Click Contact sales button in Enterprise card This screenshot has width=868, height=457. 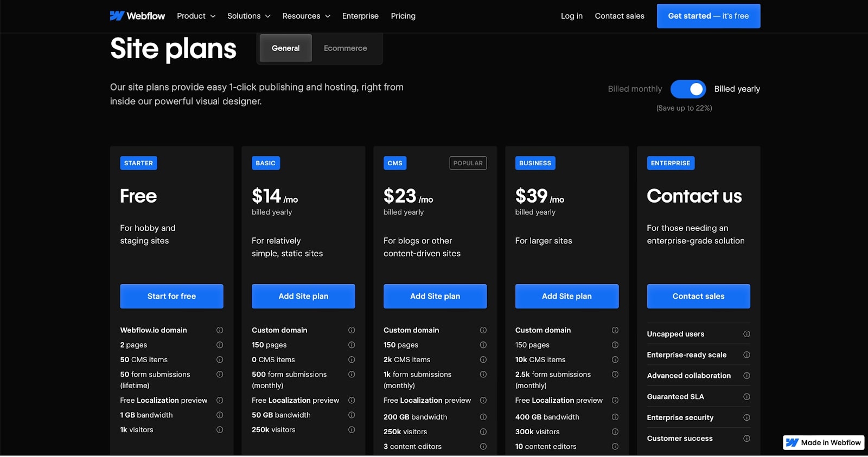699,296
